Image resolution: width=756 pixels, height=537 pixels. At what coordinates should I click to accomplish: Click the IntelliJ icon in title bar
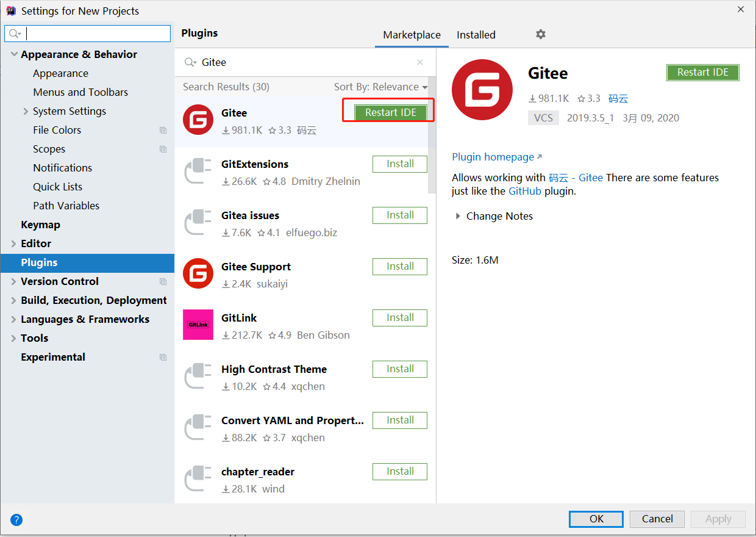11,10
